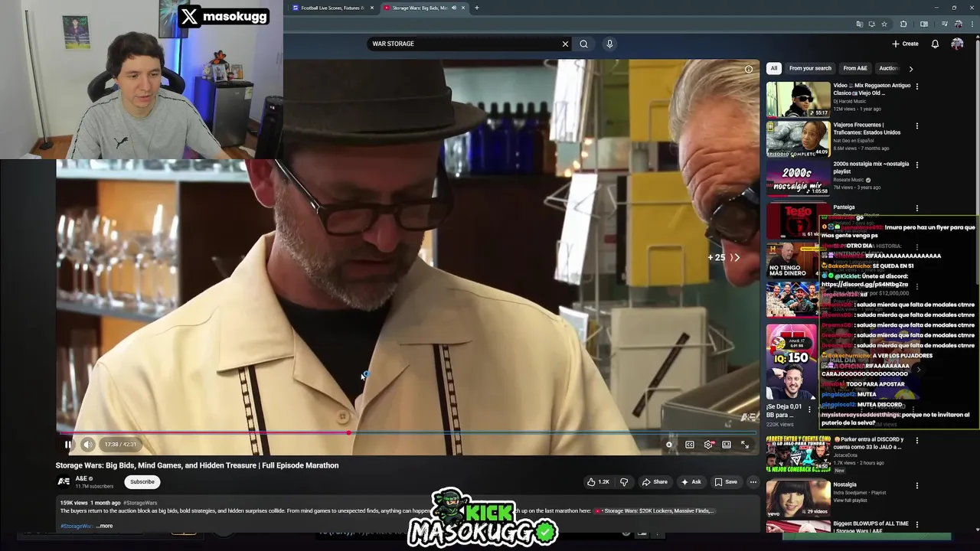980x551 pixels.
Task: Seek on the video progress bar
Action: click(407, 433)
